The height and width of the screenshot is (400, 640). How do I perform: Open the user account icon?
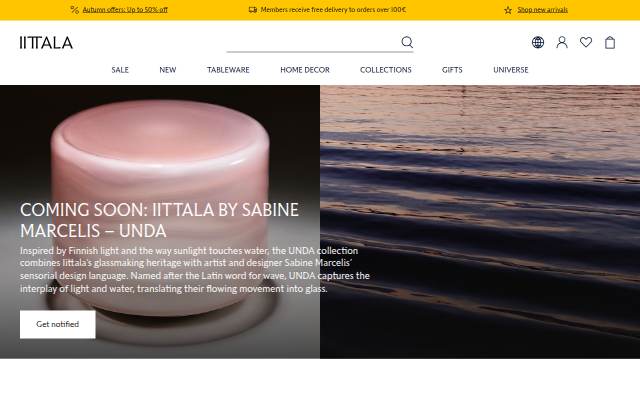point(562,42)
